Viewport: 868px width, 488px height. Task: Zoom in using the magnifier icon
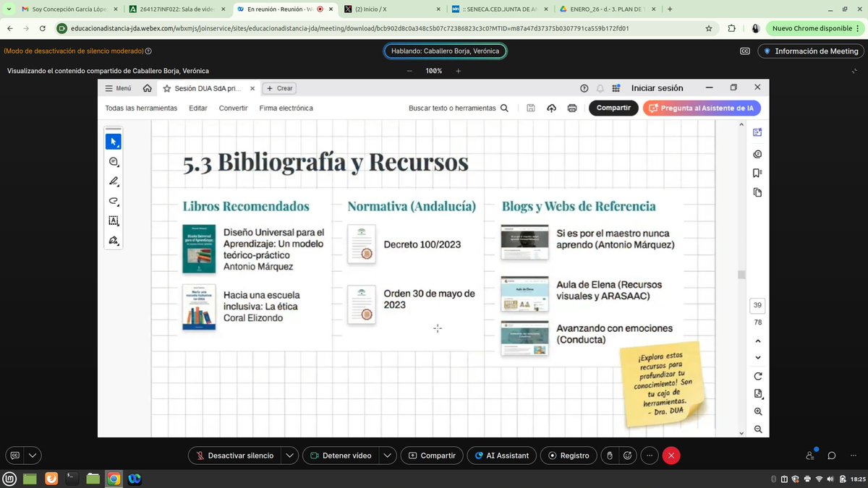tap(757, 411)
